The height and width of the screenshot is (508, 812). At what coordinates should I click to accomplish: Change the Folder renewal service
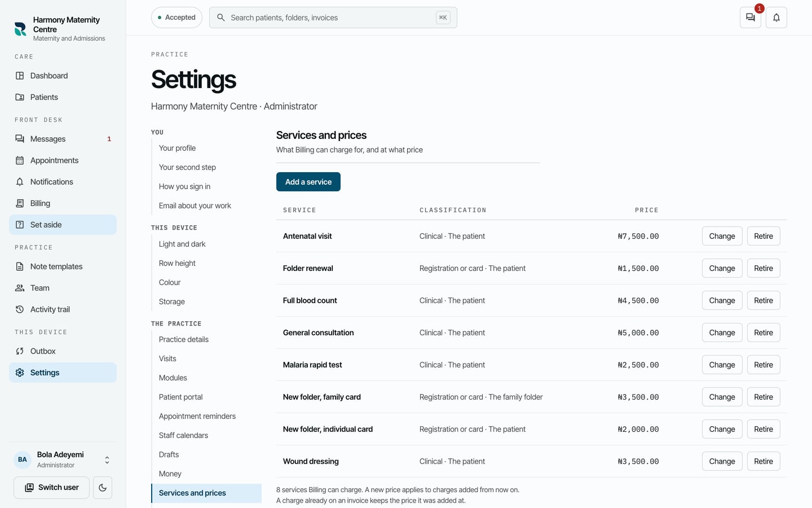(x=722, y=268)
